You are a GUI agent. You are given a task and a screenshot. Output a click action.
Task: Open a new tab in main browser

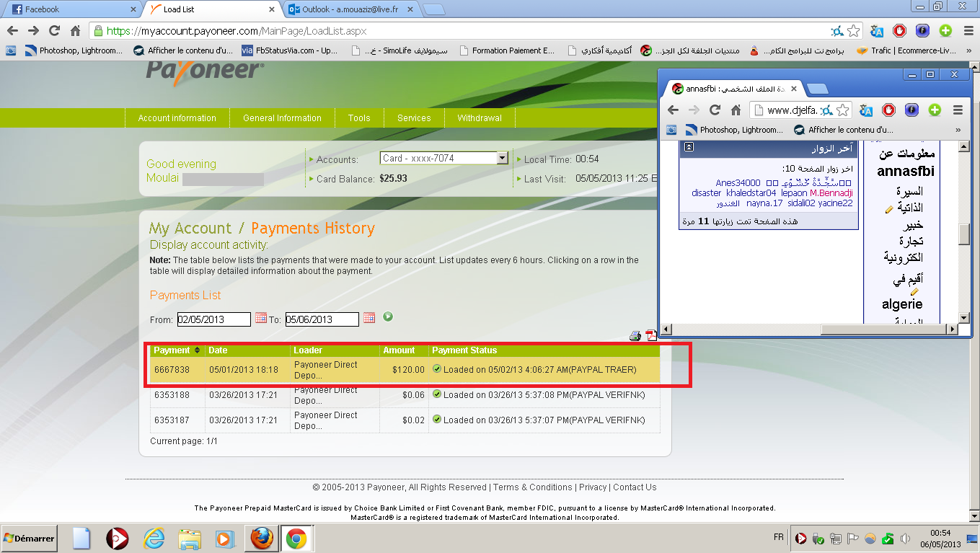(434, 9)
